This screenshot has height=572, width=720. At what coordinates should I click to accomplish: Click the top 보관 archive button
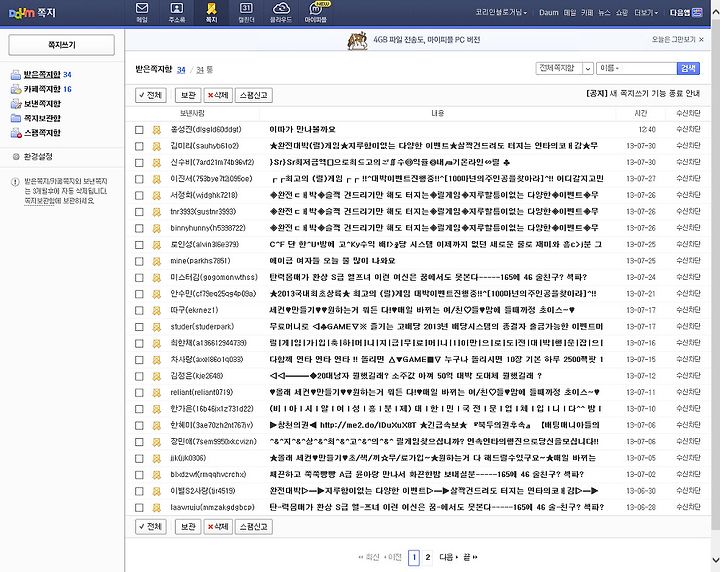pos(188,95)
